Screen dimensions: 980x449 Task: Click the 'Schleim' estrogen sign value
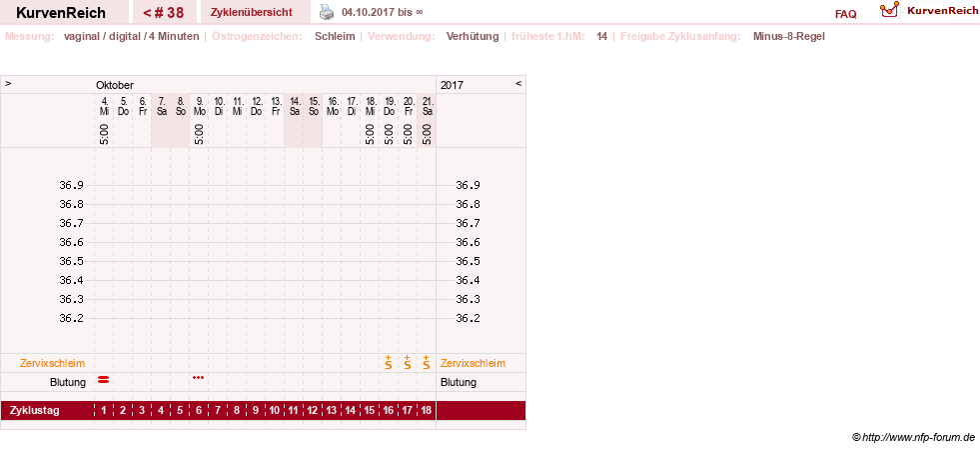pyautogui.click(x=335, y=36)
